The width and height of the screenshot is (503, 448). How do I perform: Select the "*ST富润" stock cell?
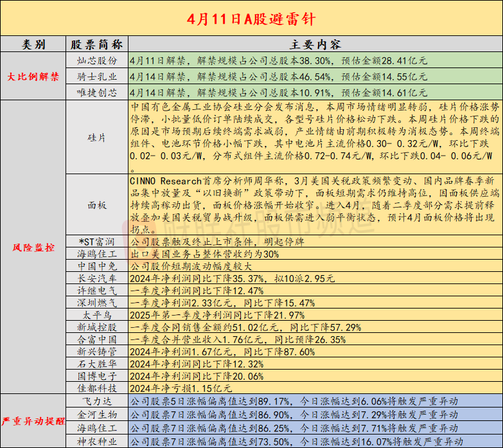[96, 242]
